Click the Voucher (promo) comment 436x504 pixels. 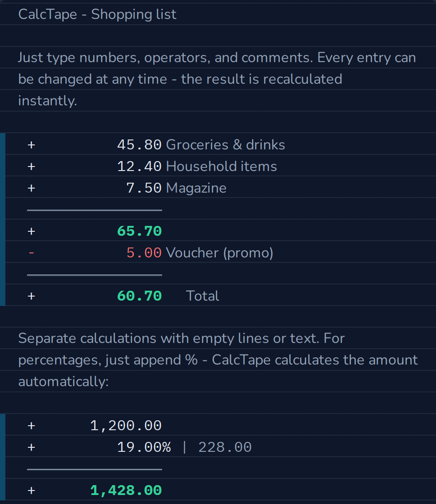click(x=219, y=252)
